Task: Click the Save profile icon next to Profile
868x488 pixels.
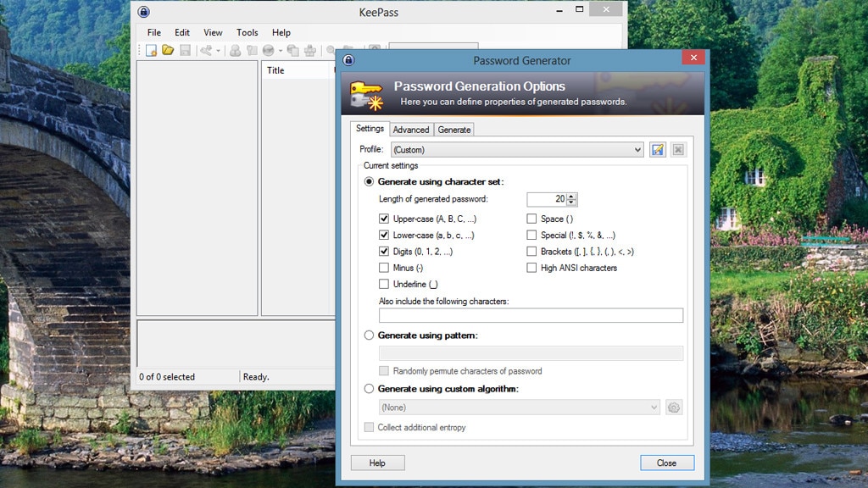Action: pos(658,149)
